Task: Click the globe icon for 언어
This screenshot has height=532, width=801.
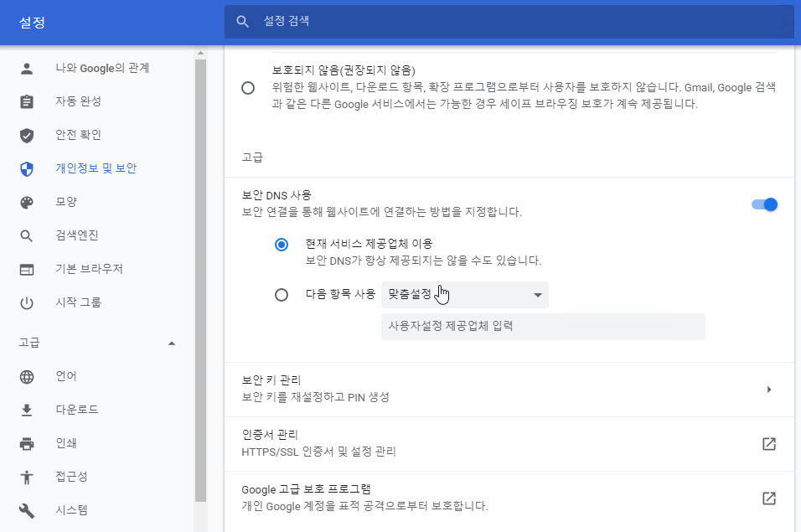Action: click(x=27, y=377)
